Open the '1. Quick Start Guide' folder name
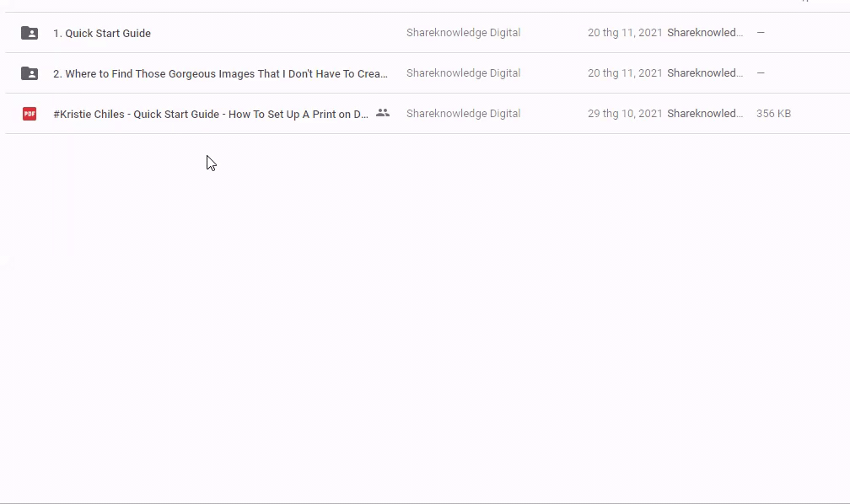The image size is (850, 504). (102, 33)
